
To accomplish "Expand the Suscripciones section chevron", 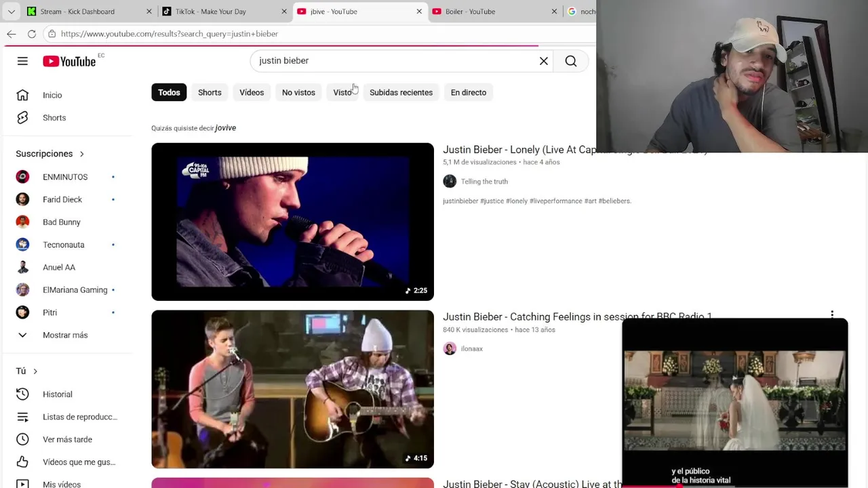I will click(x=82, y=154).
